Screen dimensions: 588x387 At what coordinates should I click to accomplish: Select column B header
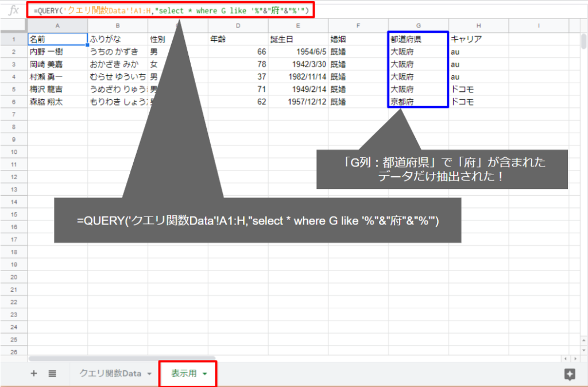118,25
